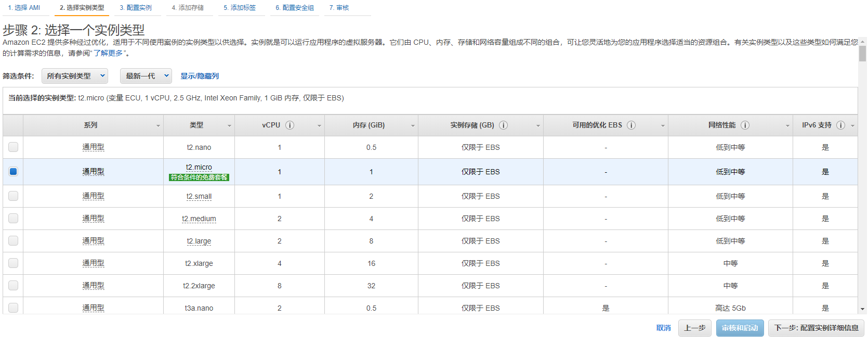The image size is (868, 345).
Task: Show info for 实例存储 (GB) column
Action: coord(504,125)
